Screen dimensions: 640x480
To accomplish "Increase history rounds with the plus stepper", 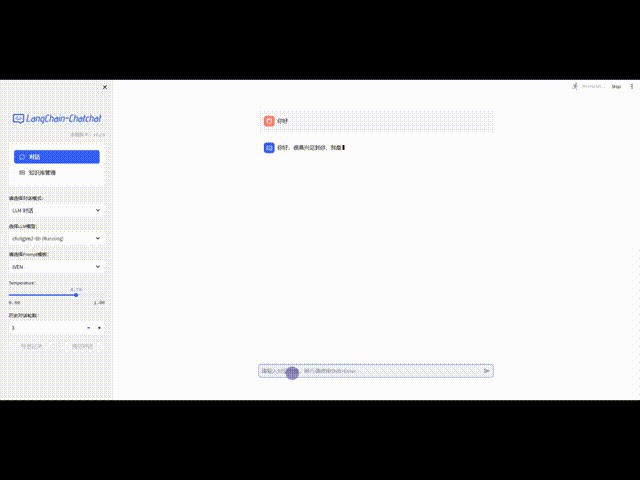I will pos(99,328).
